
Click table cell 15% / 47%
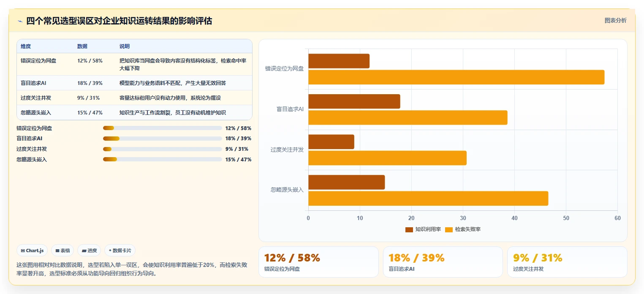point(90,112)
